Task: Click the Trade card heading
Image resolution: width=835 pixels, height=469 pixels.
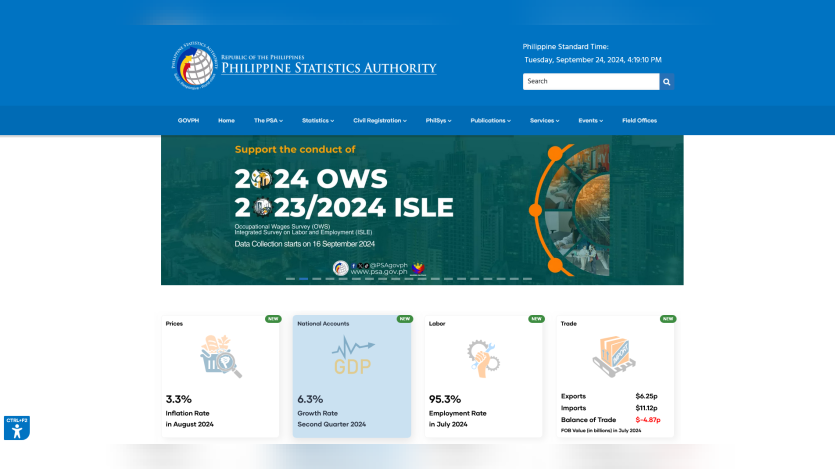Action: [569, 324]
